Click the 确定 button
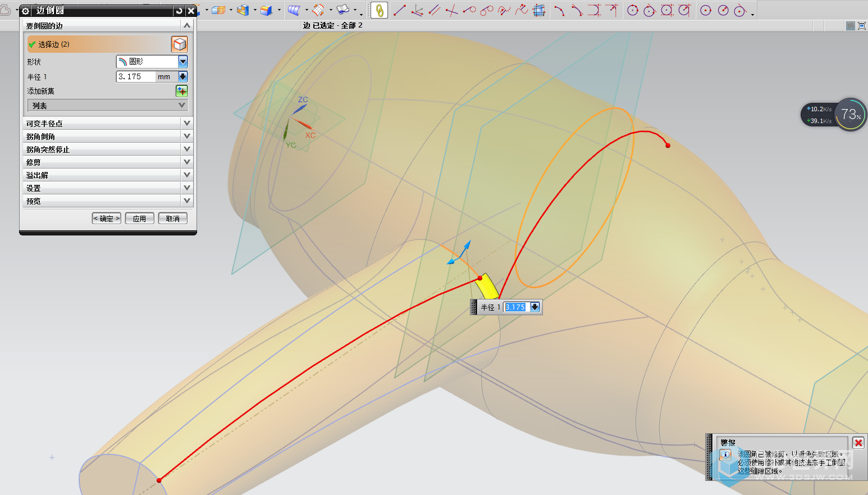Screen dimensions: 868x495 (107, 219)
